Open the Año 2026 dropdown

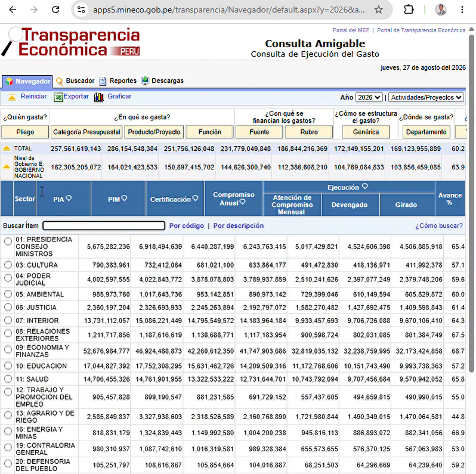(369, 97)
